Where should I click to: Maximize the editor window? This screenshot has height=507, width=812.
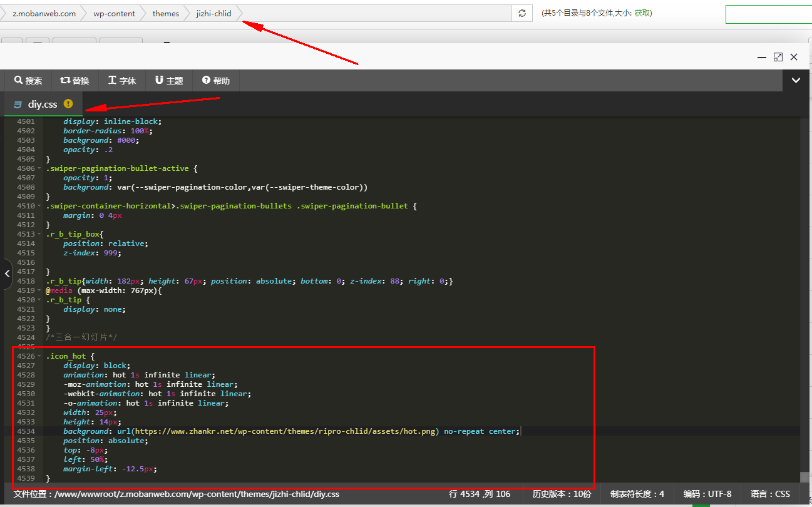click(x=778, y=57)
